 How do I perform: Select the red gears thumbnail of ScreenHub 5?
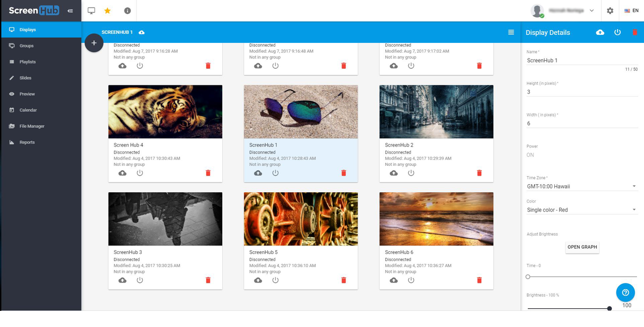click(x=301, y=219)
